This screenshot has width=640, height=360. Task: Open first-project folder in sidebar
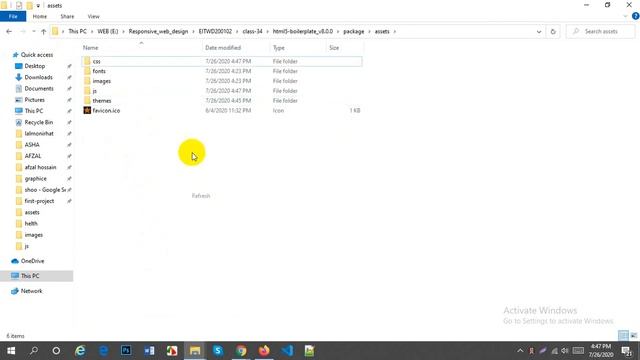(39, 201)
